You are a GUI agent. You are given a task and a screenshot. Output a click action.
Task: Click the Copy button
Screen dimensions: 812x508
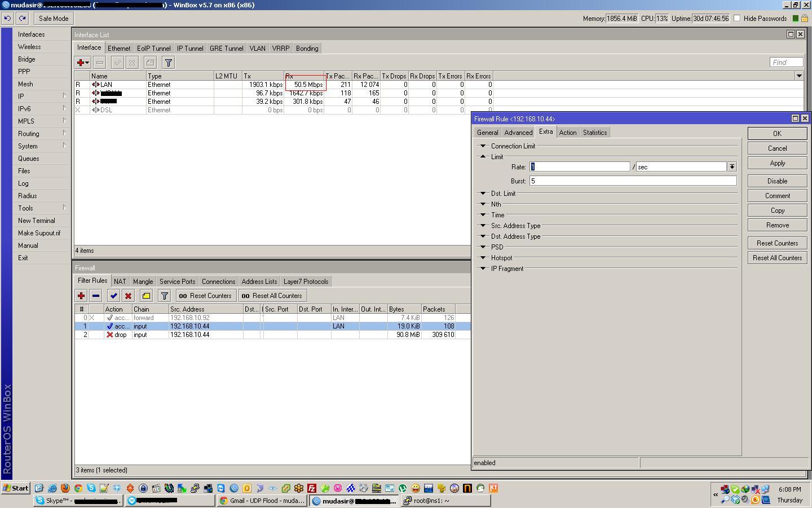[x=777, y=211]
